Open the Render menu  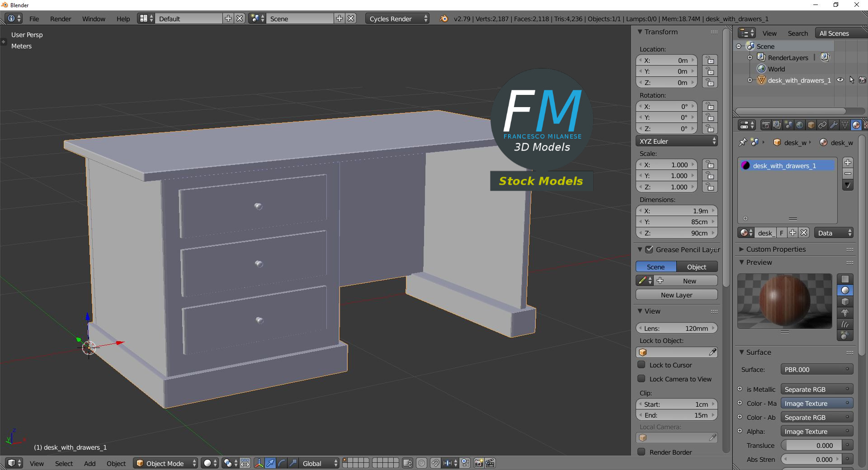pyautogui.click(x=60, y=19)
